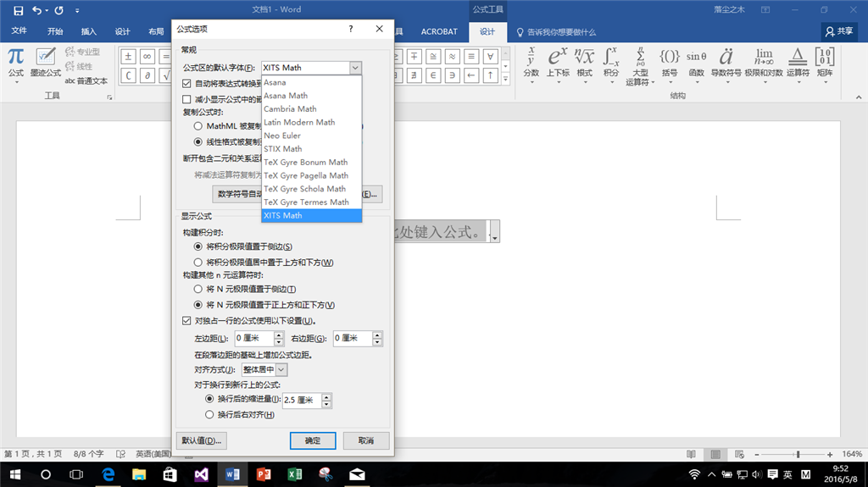
Task: Insert the for-all symbol
Action: (x=490, y=57)
